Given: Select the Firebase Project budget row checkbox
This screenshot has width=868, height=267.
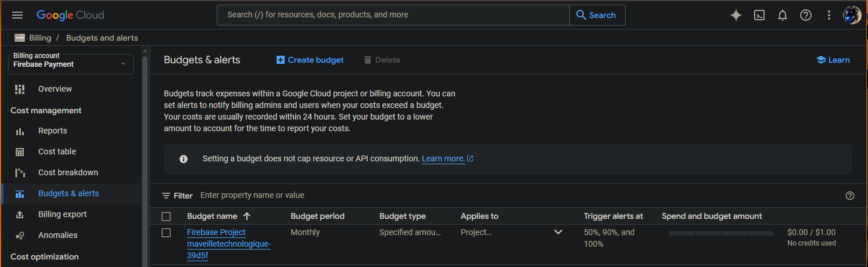Looking at the screenshot, I should click(x=166, y=233).
